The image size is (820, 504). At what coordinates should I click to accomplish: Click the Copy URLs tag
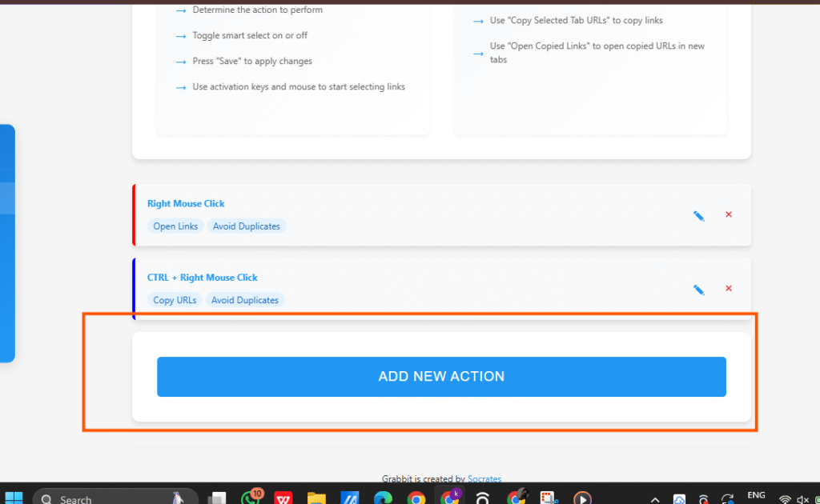pos(175,300)
